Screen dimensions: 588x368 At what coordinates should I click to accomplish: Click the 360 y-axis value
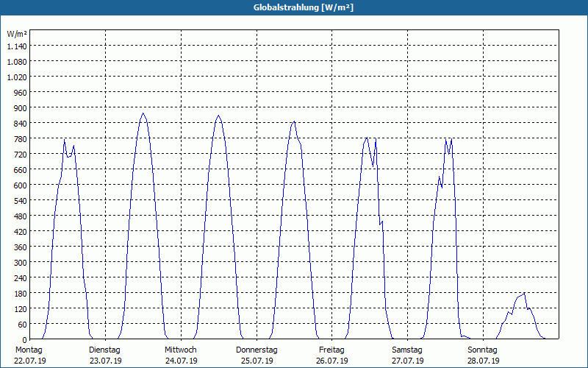point(21,247)
